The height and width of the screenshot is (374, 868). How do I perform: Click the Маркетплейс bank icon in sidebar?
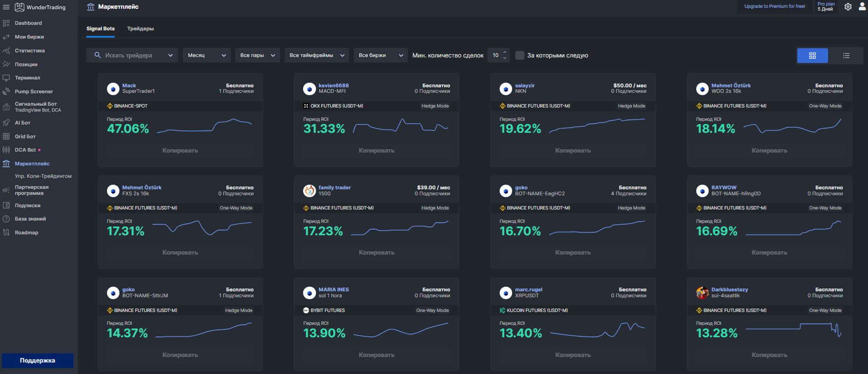(6, 164)
